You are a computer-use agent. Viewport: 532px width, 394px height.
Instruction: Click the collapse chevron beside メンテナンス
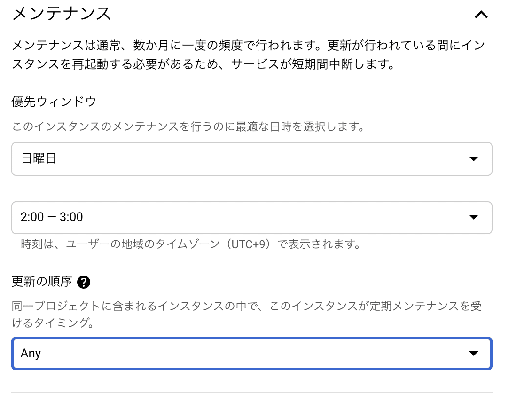(481, 14)
